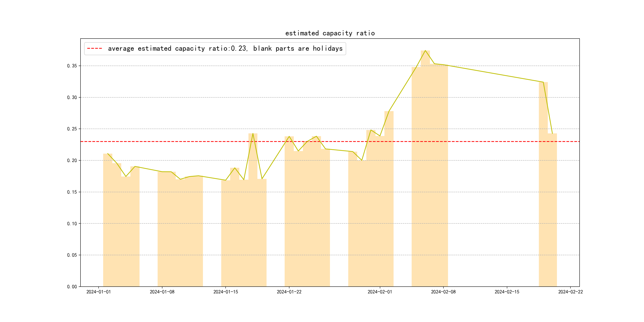Click the 0.35 y-axis tick label
Viewport: 644px width, 322px height.
pos(72,66)
